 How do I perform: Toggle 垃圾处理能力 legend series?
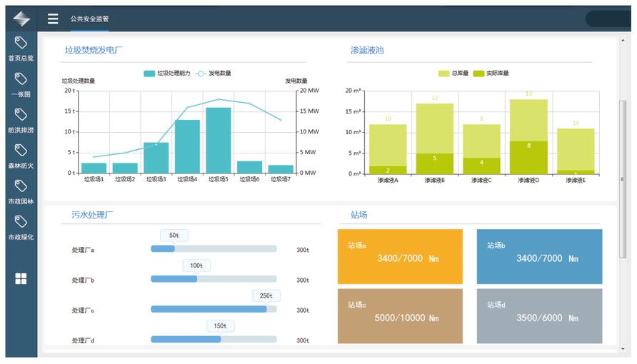[167, 73]
